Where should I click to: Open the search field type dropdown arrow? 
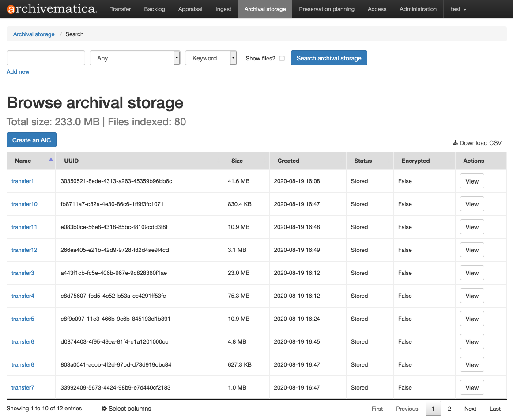click(176, 58)
